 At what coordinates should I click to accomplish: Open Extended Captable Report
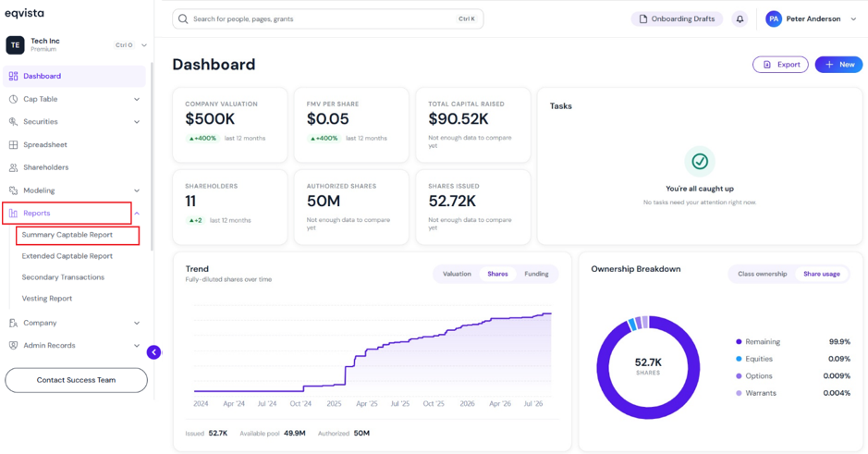pyautogui.click(x=67, y=256)
